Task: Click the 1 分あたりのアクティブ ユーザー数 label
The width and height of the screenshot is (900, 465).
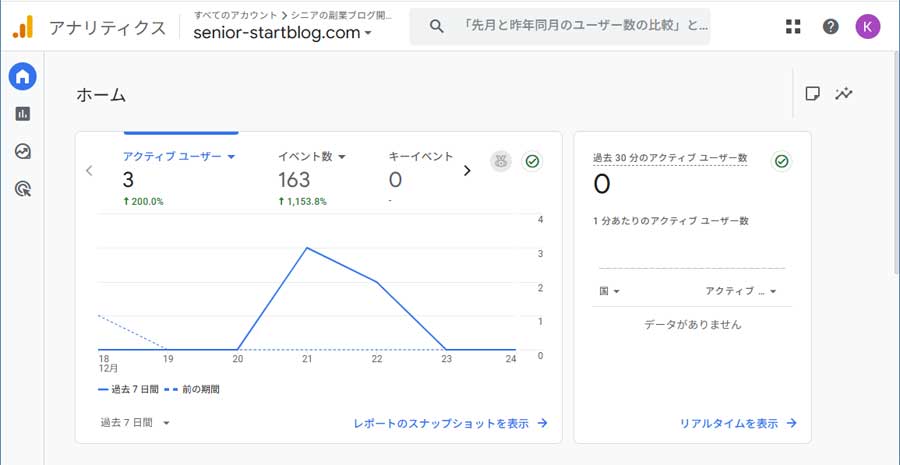Action: (671, 221)
